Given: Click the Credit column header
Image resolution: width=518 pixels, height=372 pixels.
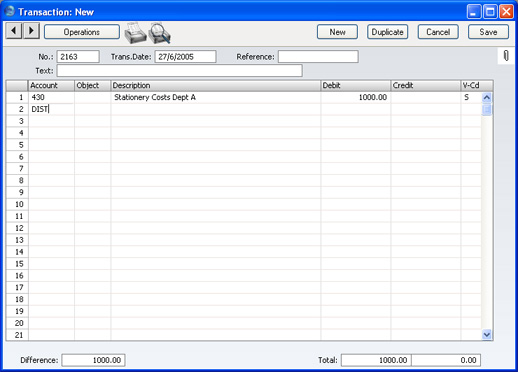Looking at the screenshot, I should (x=426, y=85).
